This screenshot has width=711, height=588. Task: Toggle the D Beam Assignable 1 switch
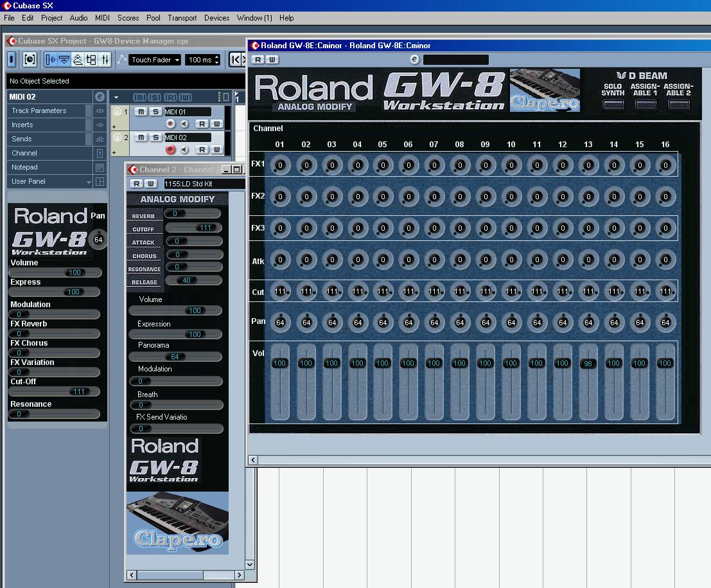(x=645, y=105)
